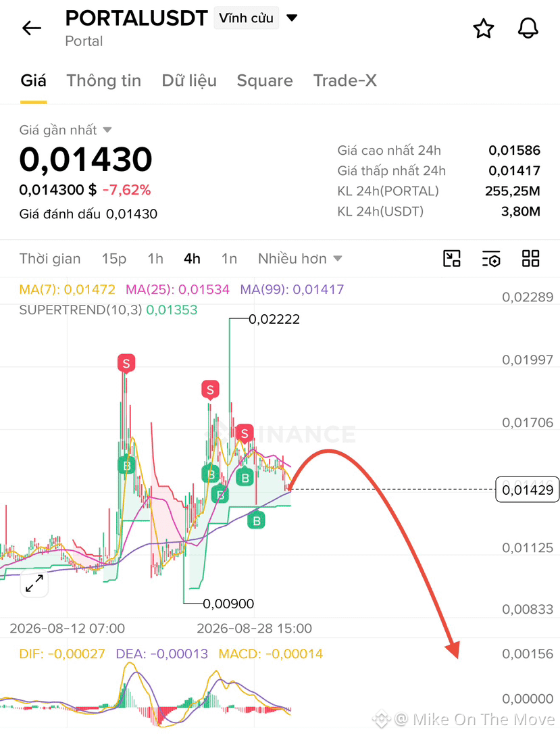Click Giá đánh dấu 0,01430 mark price
Image resolution: width=560 pixels, height=736 pixels.
tap(88, 214)
